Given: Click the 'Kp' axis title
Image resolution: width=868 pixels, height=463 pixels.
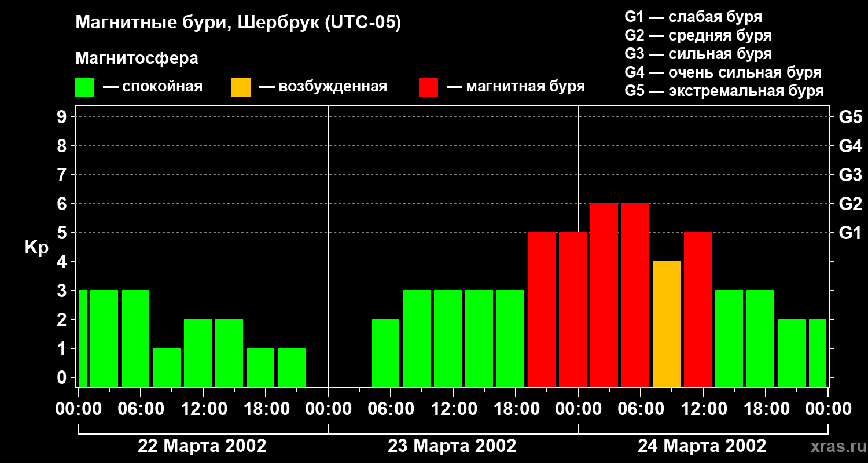Looking at the screenshot, I should pos(36,248).
